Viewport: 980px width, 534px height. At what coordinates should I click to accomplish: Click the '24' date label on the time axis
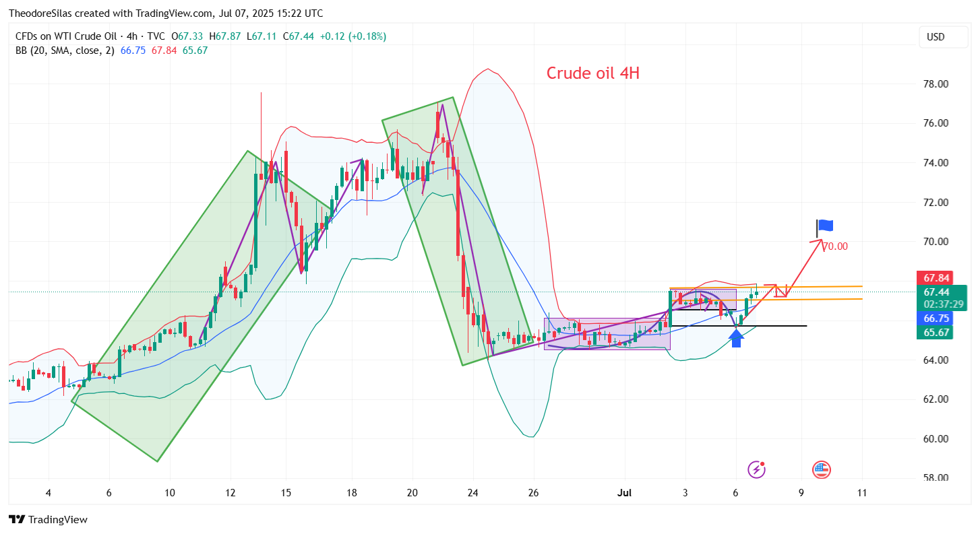(x=473, y=493)
